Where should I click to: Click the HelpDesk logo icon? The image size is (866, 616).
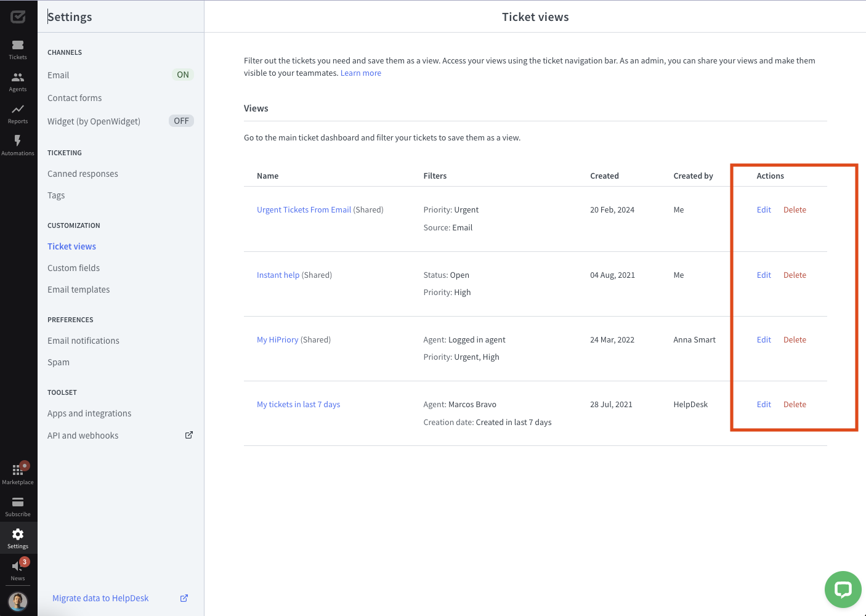click(x=18, y=17)
